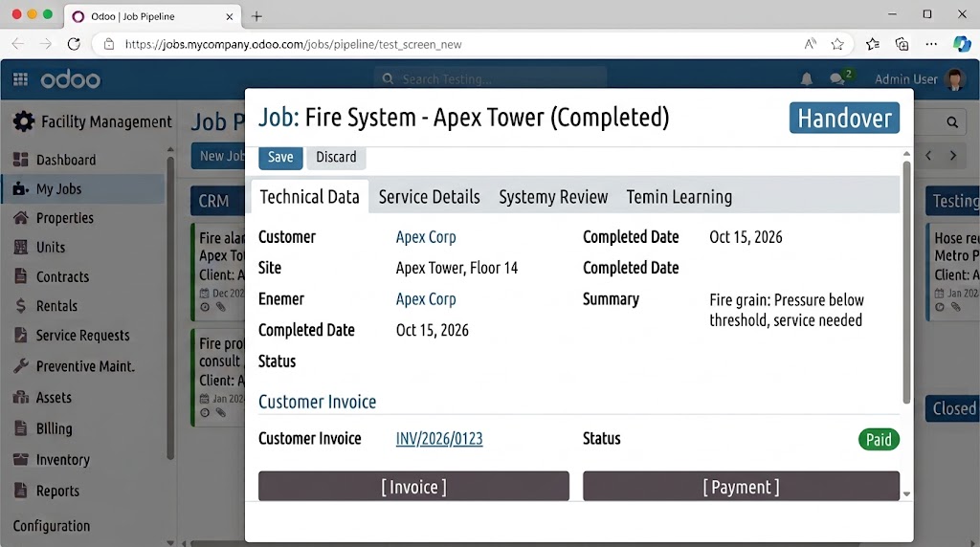Click the New Job button behind dialog
This screenshot has width=980, height=547.
click(x=218, y=156)
